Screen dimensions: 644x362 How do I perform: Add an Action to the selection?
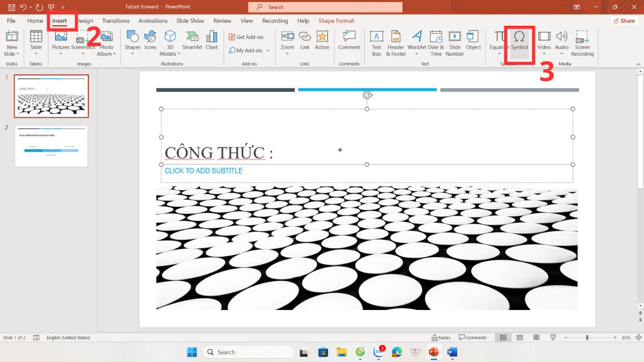point(322,40)
